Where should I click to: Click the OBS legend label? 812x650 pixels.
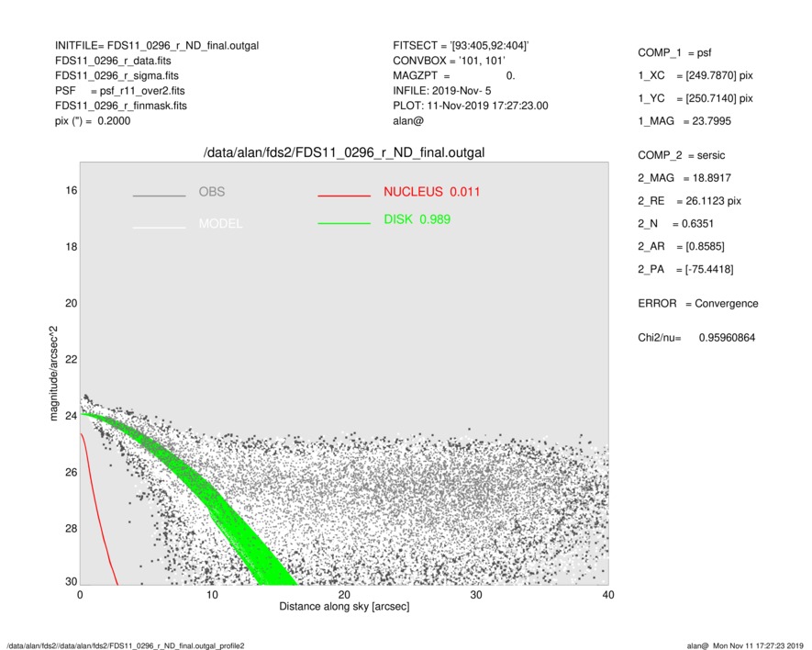211,192
